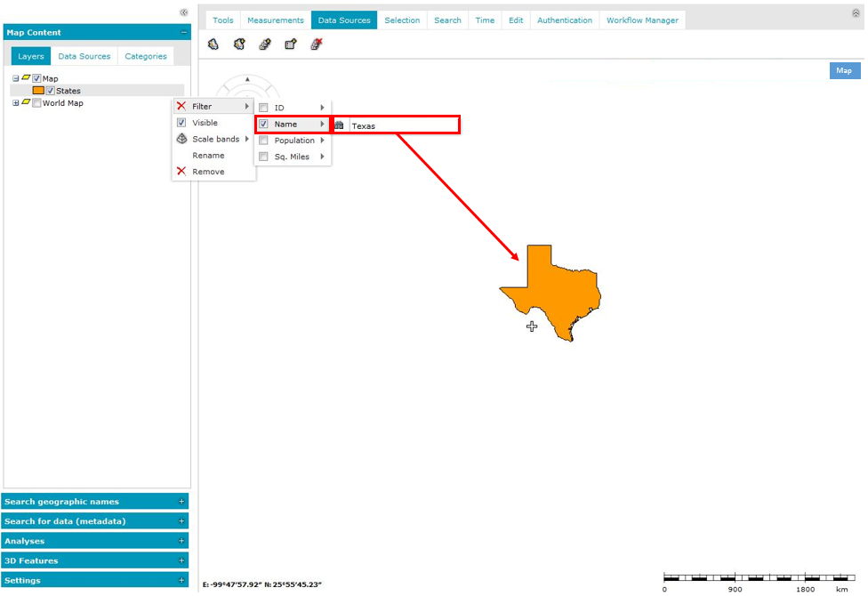Click the first Data Sources toolbar icon
This screenshot has height=596, width=868.
pyautogui.click(x=213, y=44)
